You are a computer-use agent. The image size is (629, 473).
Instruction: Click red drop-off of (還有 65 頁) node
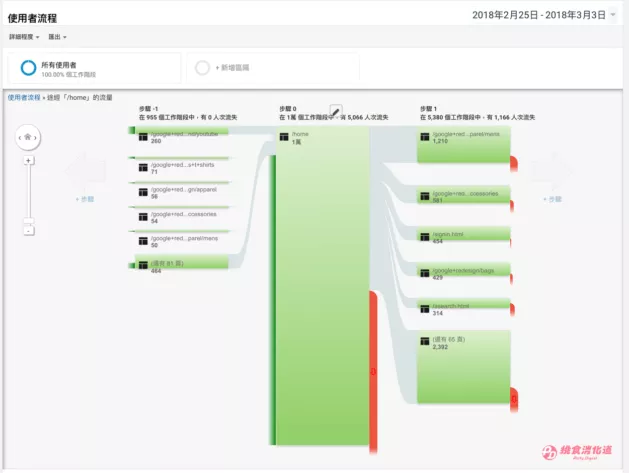click(514, 399)
